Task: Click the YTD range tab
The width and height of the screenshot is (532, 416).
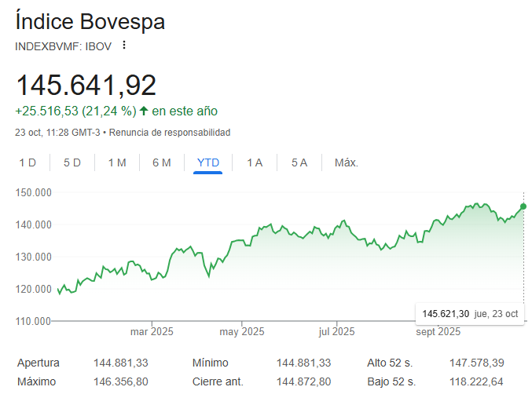Action: 208,162
